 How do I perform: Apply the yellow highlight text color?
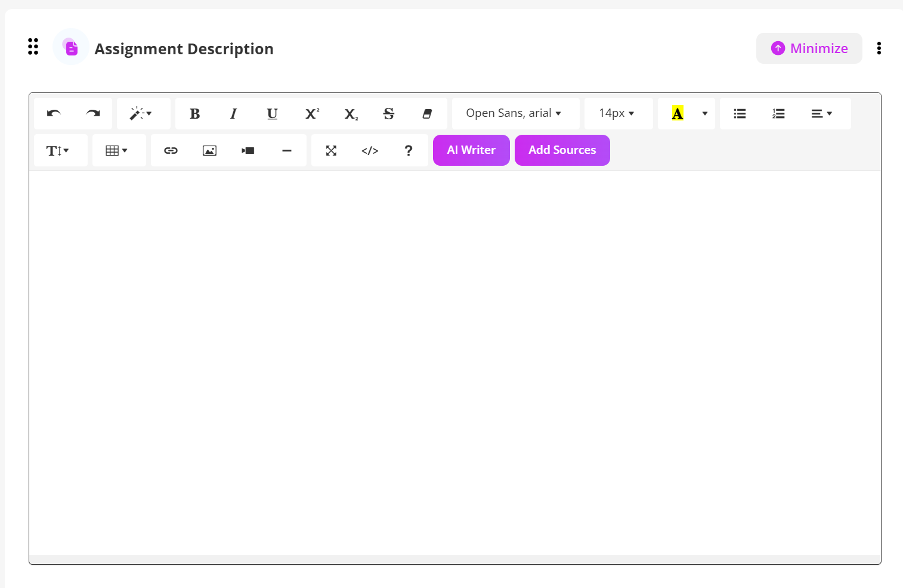[678, 113]
